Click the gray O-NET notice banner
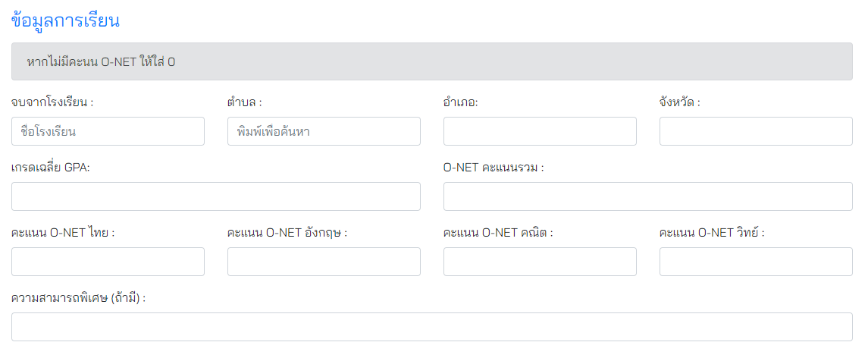Viewport: 868px width, 361px height. pos(432,61)
